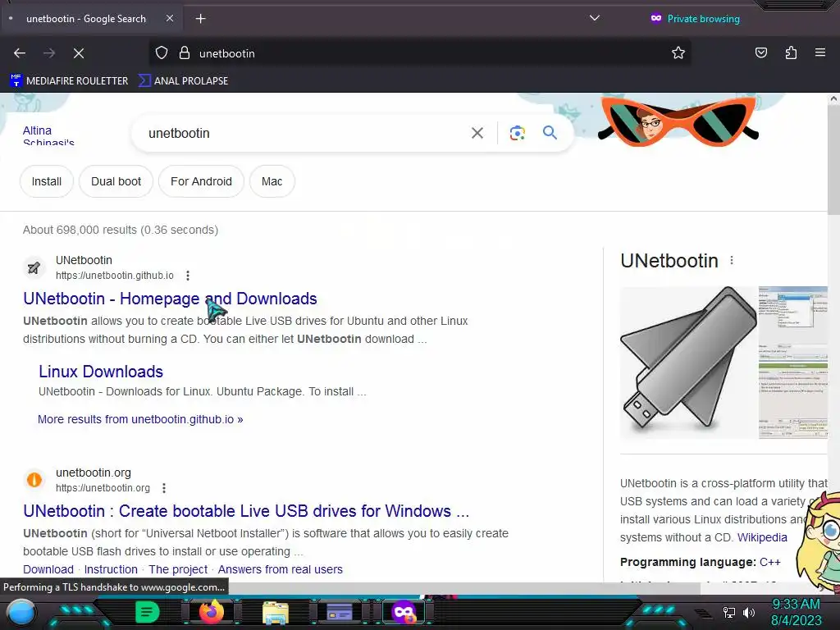840x630 pixels.
Task: Click the scrollbar up arrow
Action: coord(833,98)
